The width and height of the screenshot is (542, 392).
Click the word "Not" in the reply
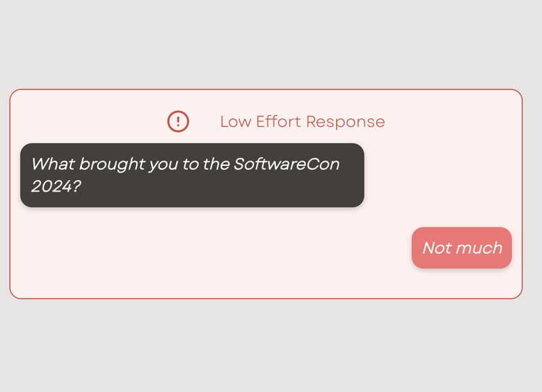tap(437, 248)
